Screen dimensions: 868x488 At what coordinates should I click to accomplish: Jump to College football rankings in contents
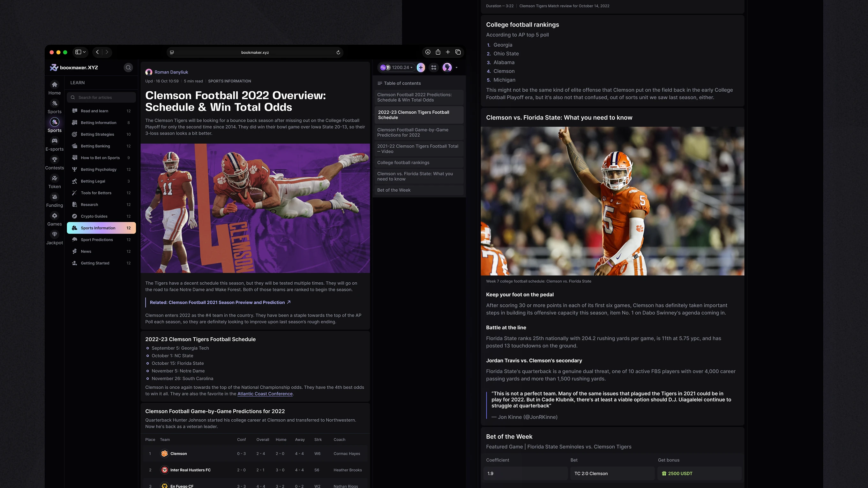pyautogui.click(x=403, y=163)
